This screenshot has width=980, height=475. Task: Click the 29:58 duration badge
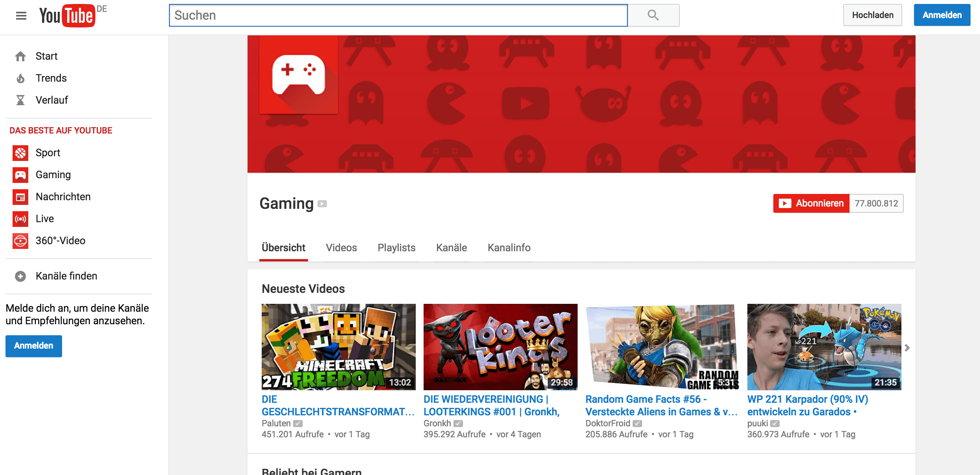(562, 382)
